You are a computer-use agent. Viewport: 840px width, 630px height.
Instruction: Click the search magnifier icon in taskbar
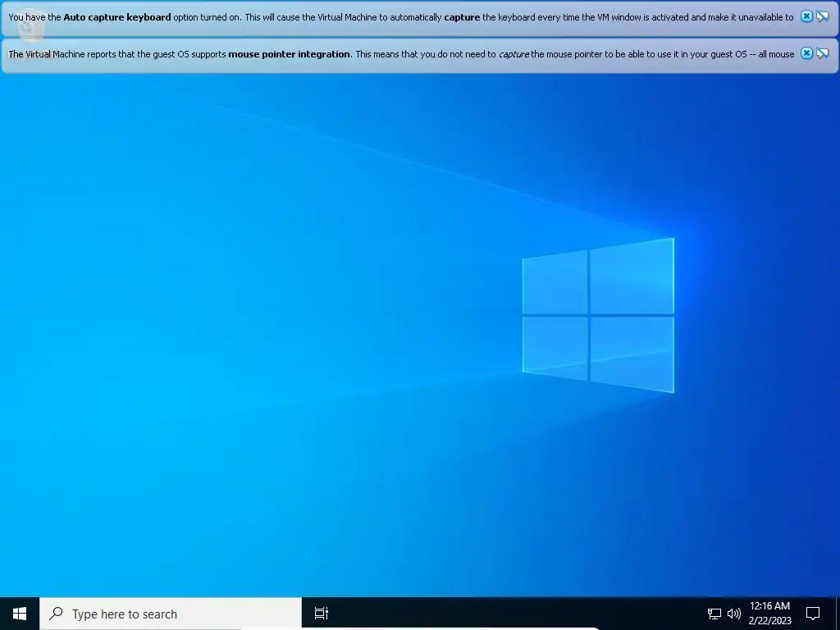pyautogui.click(x=56, y=614)
